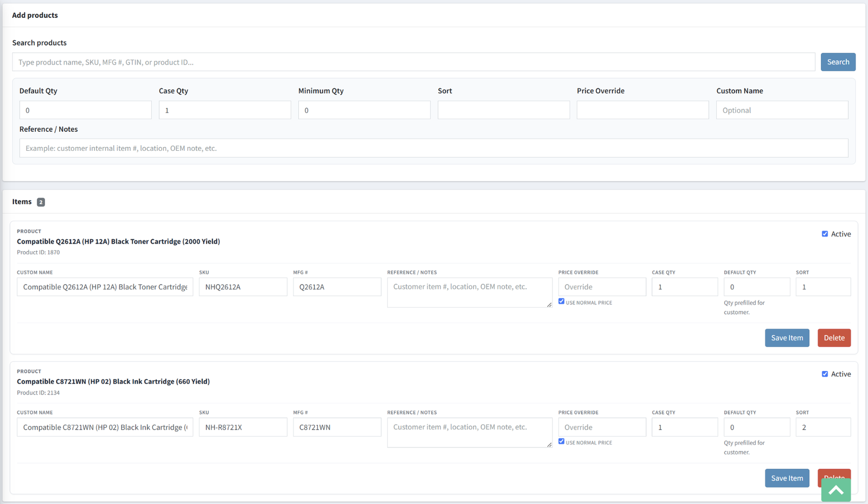Uncheck Use Normal Price for Q2612A item
The image size is (868, 504).
561,302
